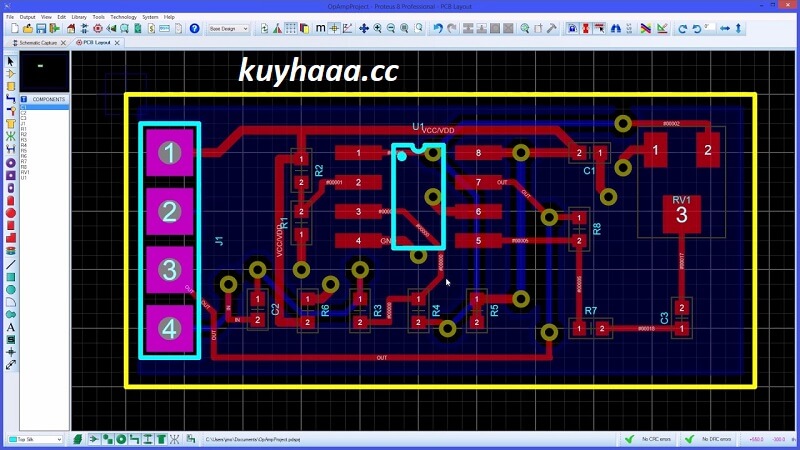Save the project with the floppy disk icon

pyautogui.click(x=41, y=29)
